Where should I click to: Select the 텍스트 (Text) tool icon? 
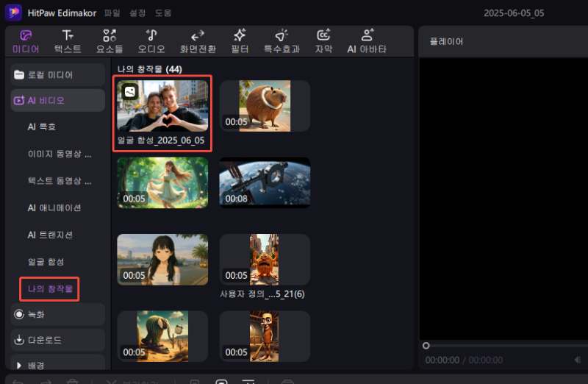tap(68, 35)
